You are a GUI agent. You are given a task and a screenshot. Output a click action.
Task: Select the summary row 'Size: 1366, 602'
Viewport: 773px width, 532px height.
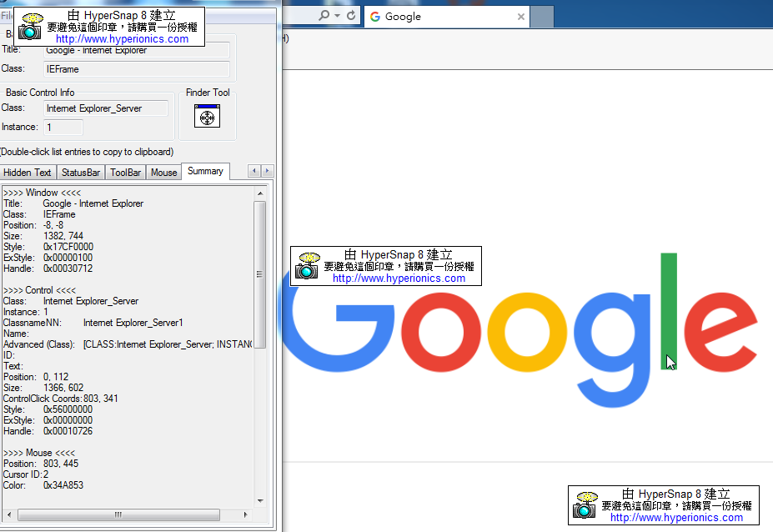[x=43, y=388]
